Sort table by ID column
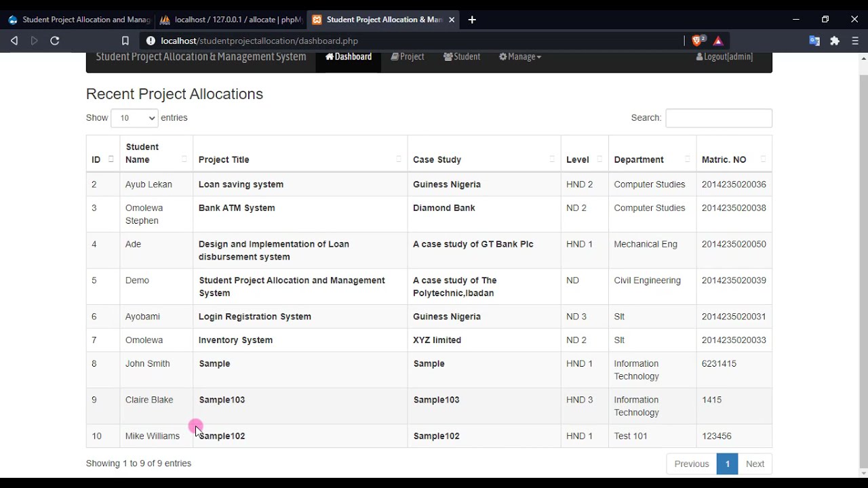868x488 pixels. coord(102,153)
